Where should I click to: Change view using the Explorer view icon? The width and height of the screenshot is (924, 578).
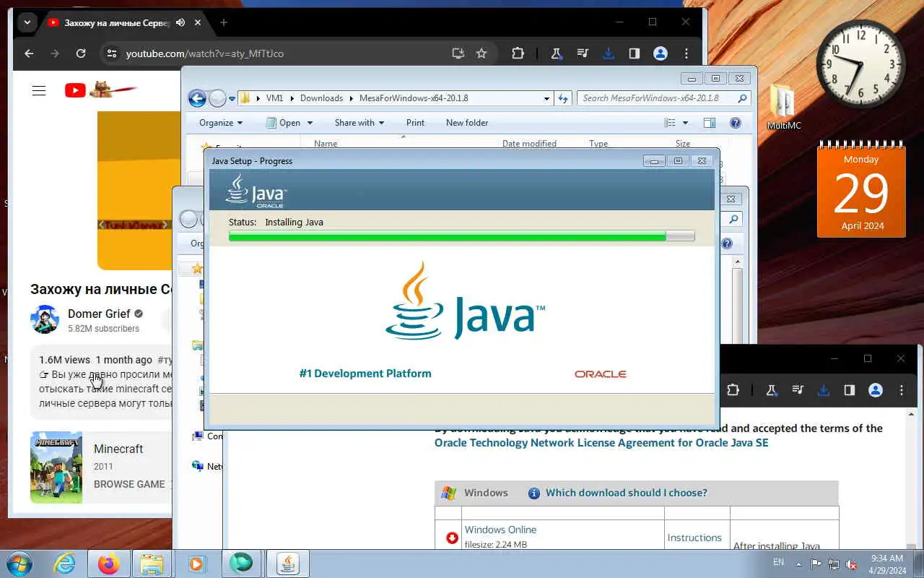click(670, 123)
